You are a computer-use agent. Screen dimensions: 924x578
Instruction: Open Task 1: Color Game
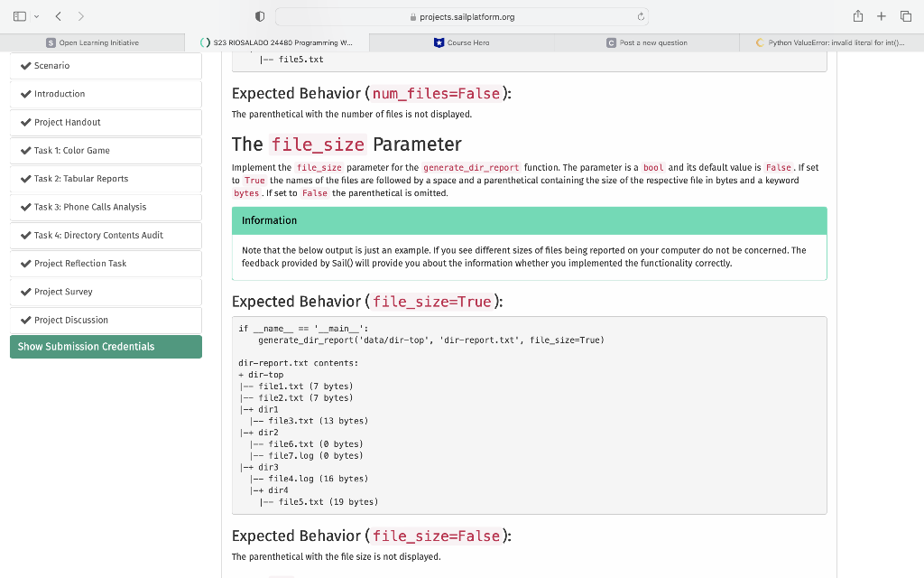(x=106, y=151)
